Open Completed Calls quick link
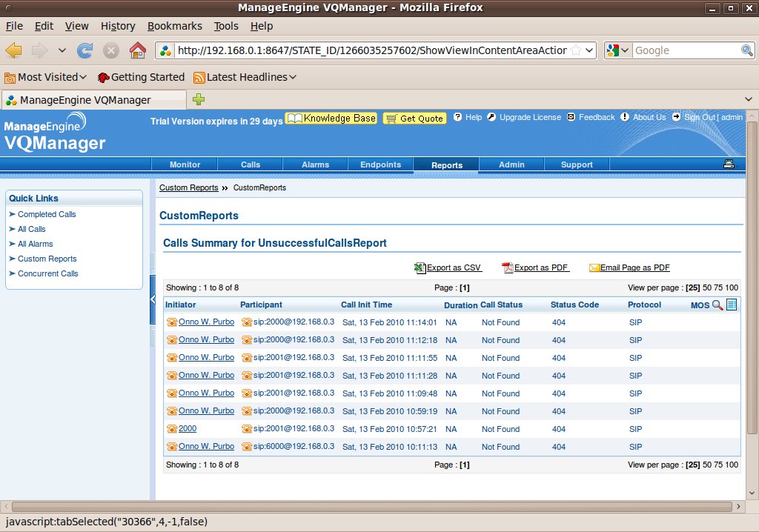Viewport: 759px width, 532px height. click(47, 214)
